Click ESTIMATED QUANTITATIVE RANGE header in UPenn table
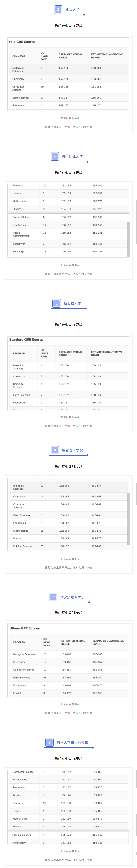 [108, 642]
